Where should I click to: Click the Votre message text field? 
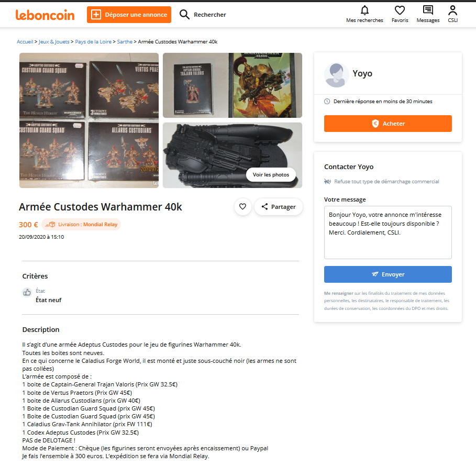point(388,232)
